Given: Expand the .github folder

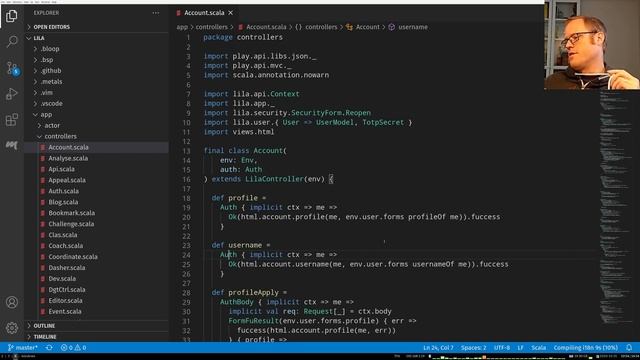Looking at the screenshot, I should click(x=96, y=71).
